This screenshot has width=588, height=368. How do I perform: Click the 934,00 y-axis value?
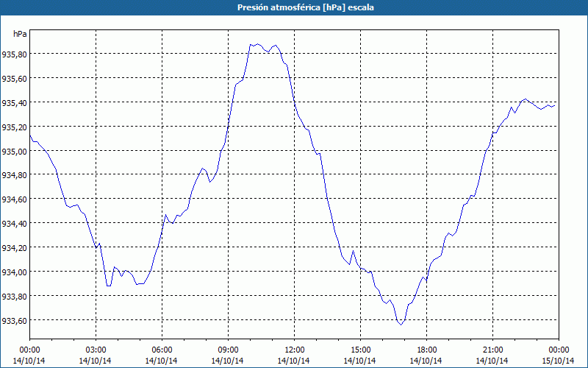15,272
